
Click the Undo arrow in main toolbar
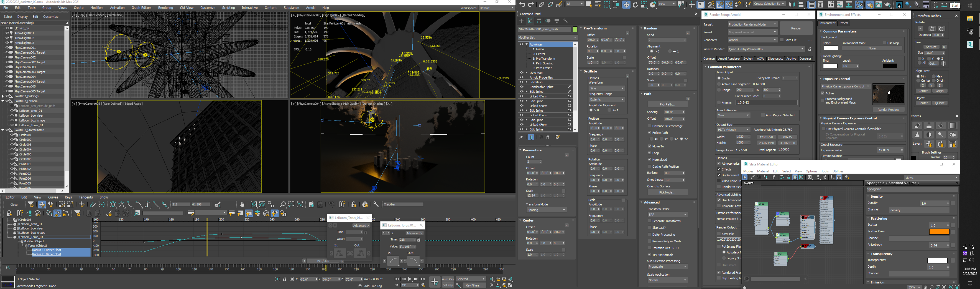click(522, 4)
